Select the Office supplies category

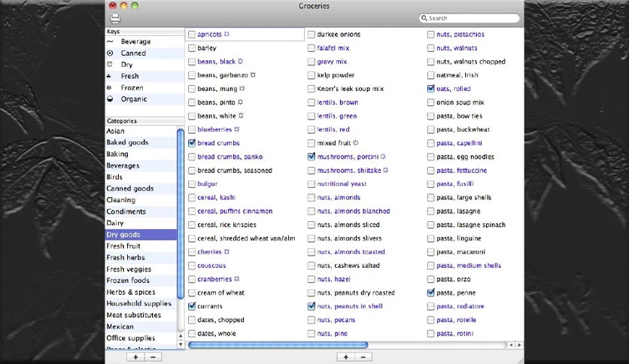141,338
